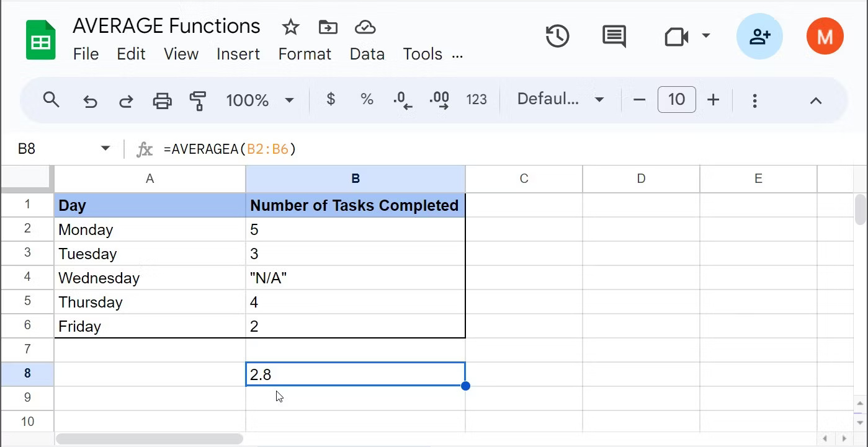Screen dimensions: 868x447
Task: Select column B header
Action: [x=356, y=179]
